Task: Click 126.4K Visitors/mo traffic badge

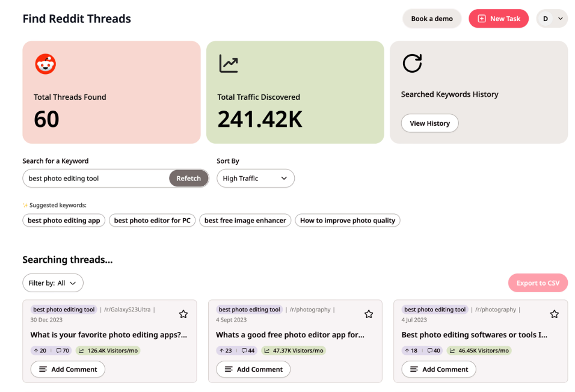Action: (x=108, y=351)
